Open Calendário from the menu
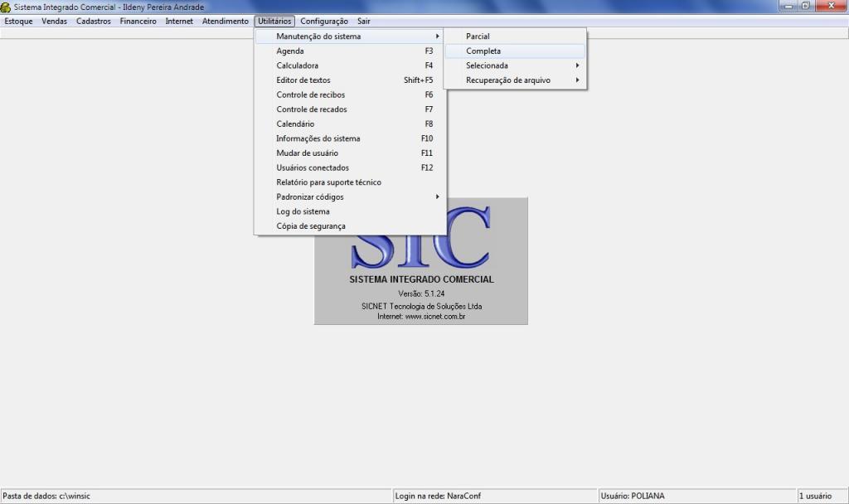Screen dimensions: 849x504 coord(350,124)
